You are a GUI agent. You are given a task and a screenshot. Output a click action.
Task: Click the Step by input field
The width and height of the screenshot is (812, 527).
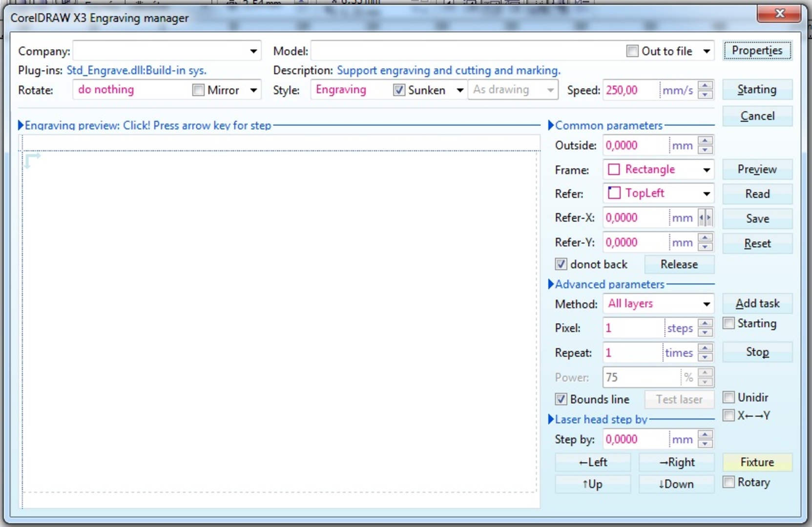[636, 439]
